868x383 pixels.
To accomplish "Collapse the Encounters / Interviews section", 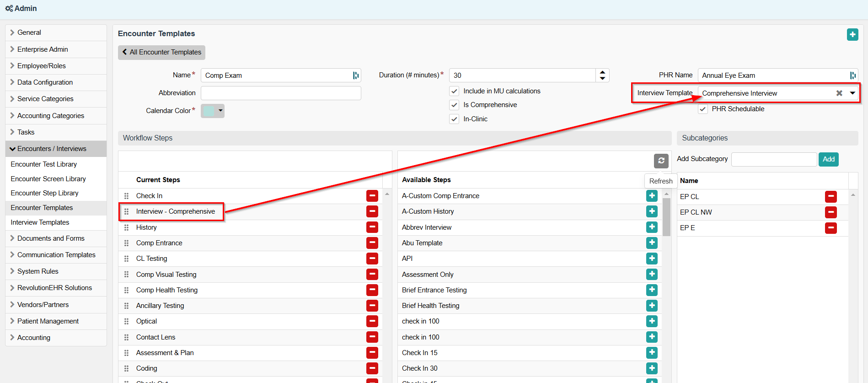I will 51,149.
